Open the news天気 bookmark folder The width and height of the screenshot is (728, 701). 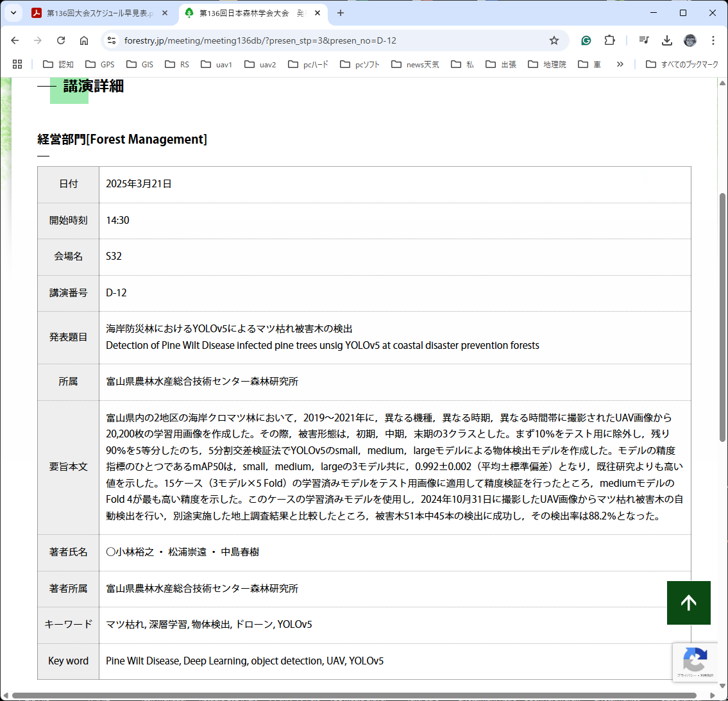[415, 65]
